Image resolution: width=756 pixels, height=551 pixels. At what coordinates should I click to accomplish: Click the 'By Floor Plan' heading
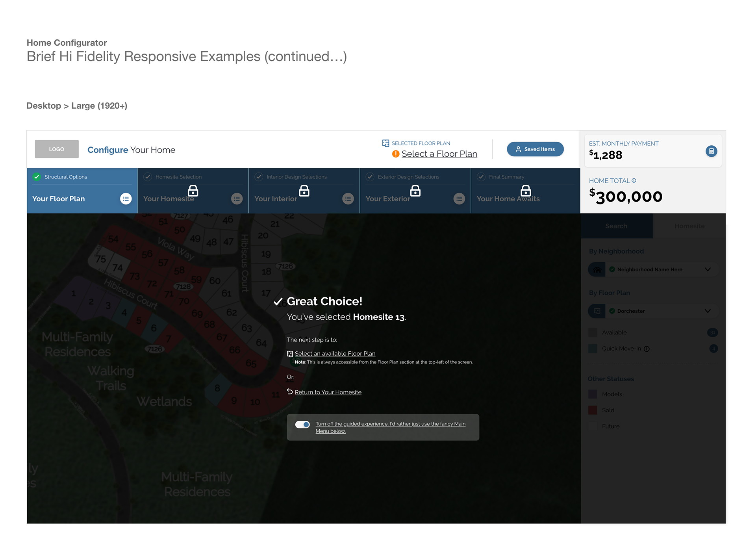coord(609,293)
